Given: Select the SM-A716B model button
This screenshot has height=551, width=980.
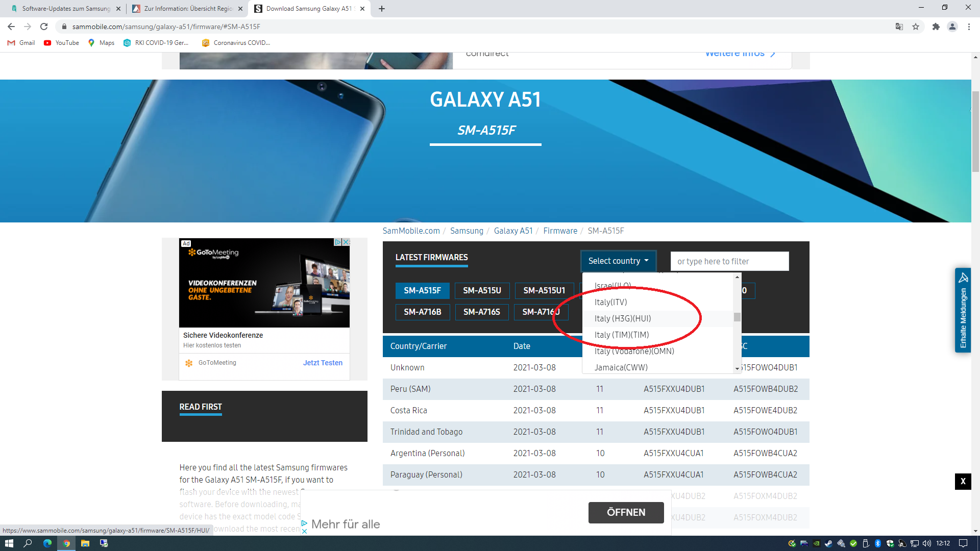Looking at the screenshot, I should (x=422, y=312).
